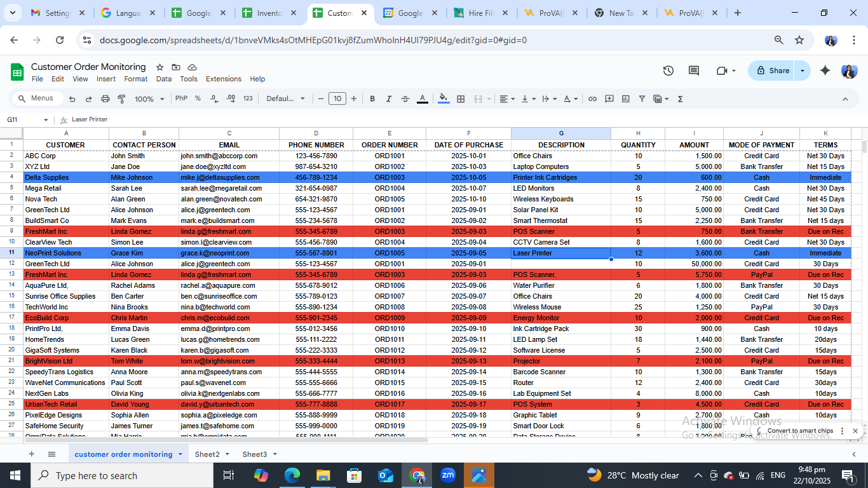
Task: Click the Create a filter icon
Action: point(642,99)
